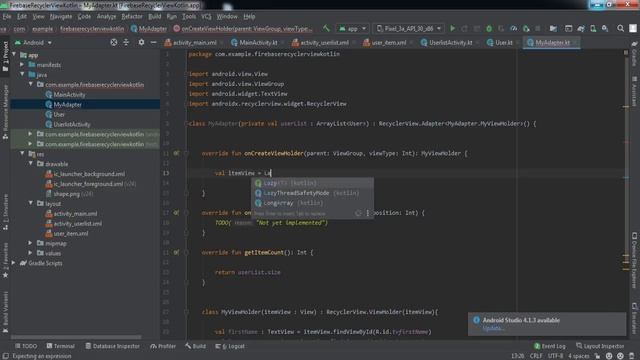640x360 pixels.
Task: Click the Make Project hammer icon
Action: [326, 28]
